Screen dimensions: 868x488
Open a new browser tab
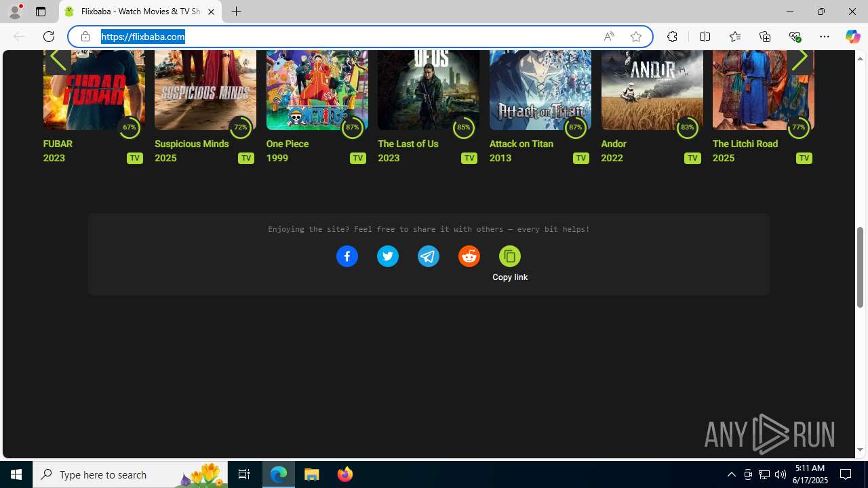236,12
